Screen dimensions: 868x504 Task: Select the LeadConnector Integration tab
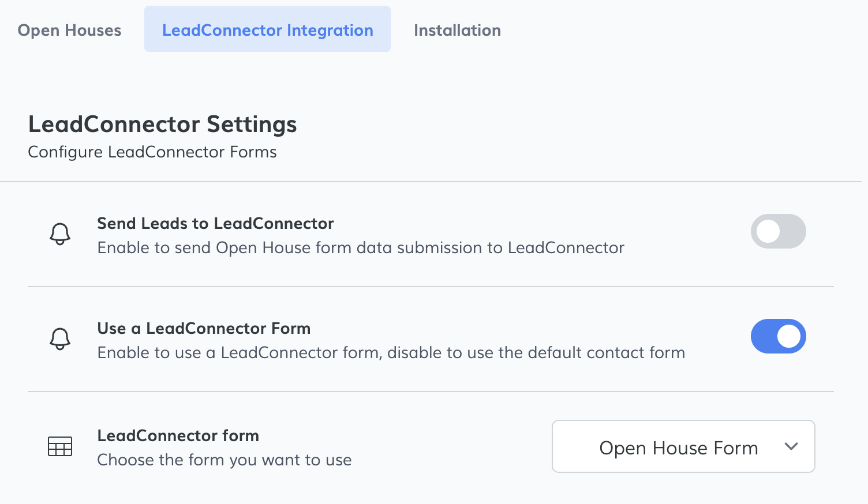267,29
